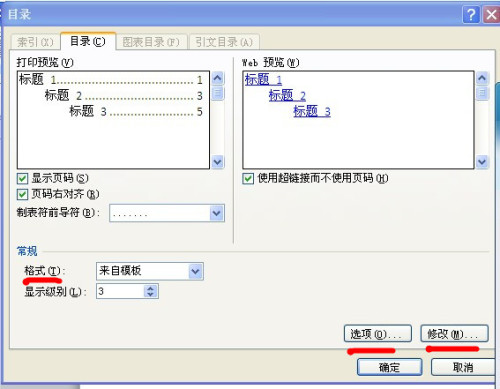
Task: Expand the 格式 来自模板 dropdown
Action: [x=196, y=271]
